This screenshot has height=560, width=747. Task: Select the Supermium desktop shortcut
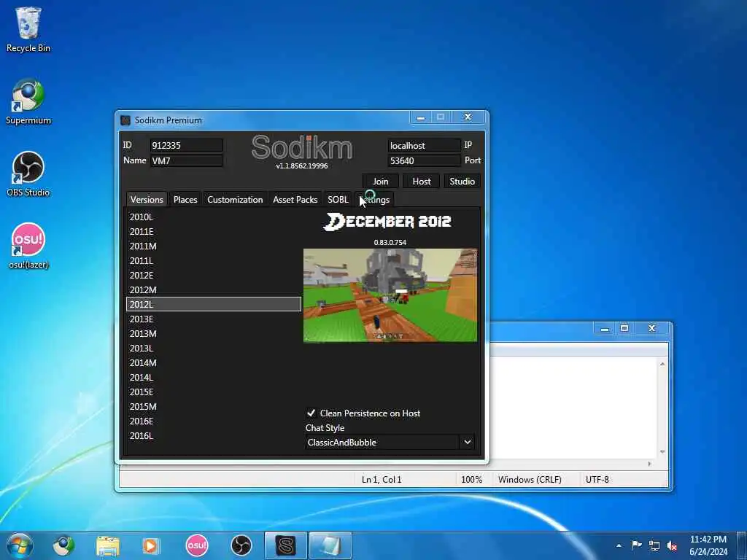28,102
